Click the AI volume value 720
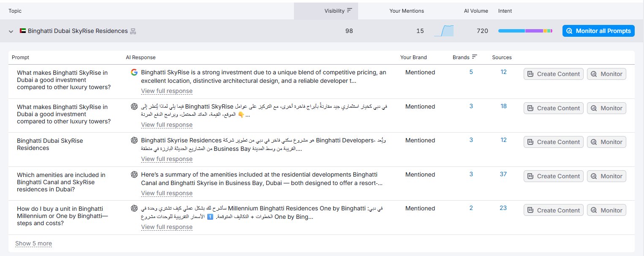The height and width of the screenshot is (256, 644). pyautogui.click(x=482, y=31)
